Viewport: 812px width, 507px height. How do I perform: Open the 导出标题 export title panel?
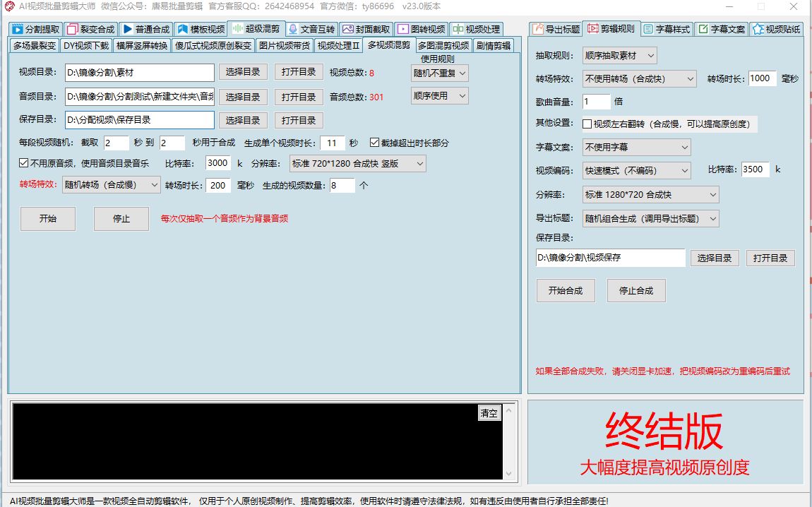[558, 29]
